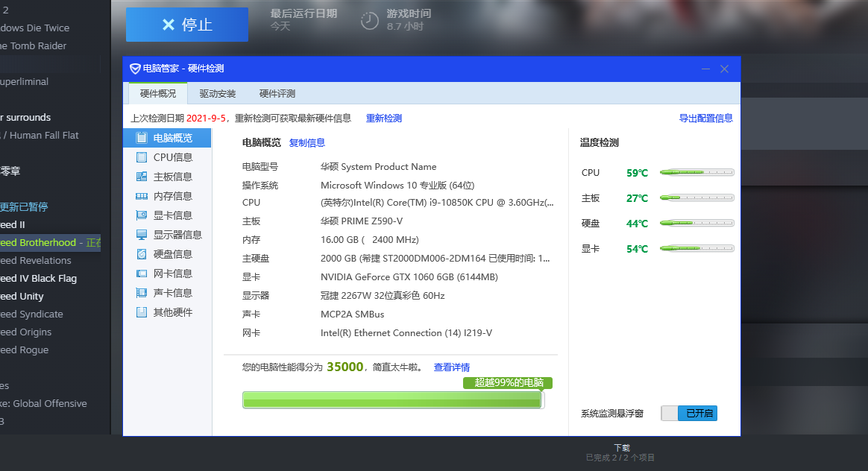Open the 驱动安装 tab
Viewport: 868px width, 471px height.
click(218, 94)
